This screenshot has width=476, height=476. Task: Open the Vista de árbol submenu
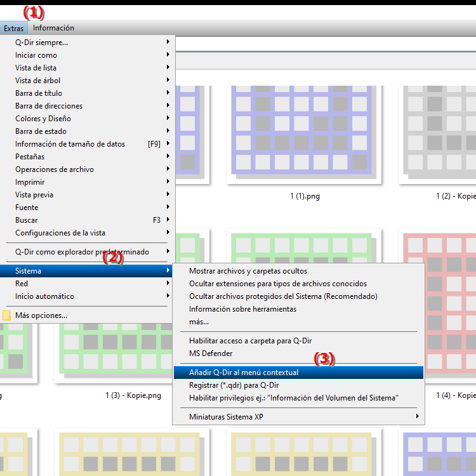coord(88,81)
